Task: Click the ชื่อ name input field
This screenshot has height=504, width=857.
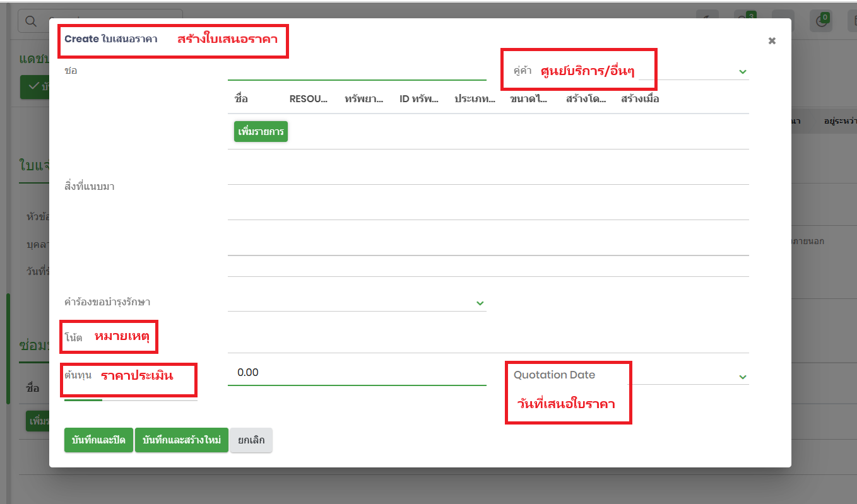Action: coord(357,71)
